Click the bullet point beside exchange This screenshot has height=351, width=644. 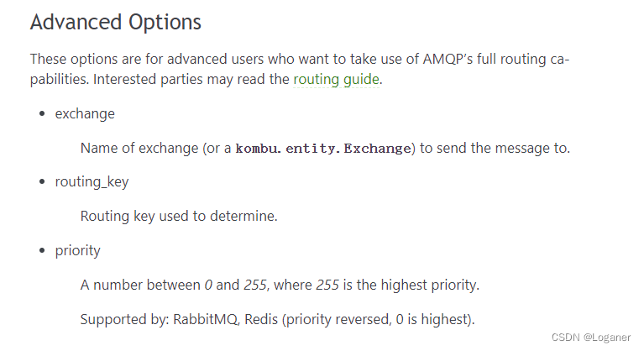click(42, 113)
